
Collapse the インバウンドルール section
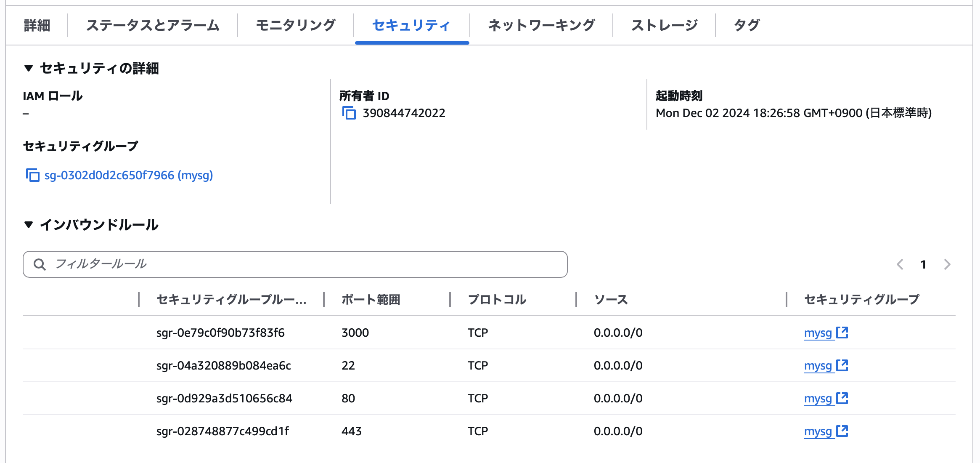(29, 225)
